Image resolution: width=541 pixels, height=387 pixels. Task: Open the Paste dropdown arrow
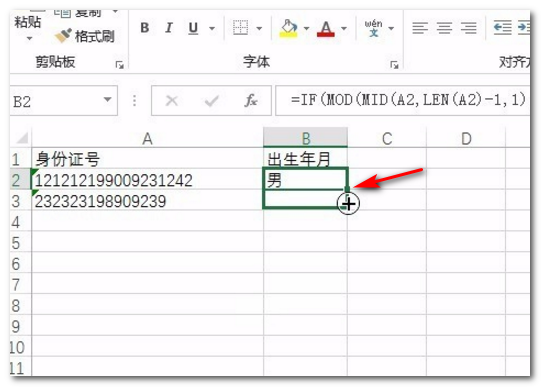click(29, 38)
